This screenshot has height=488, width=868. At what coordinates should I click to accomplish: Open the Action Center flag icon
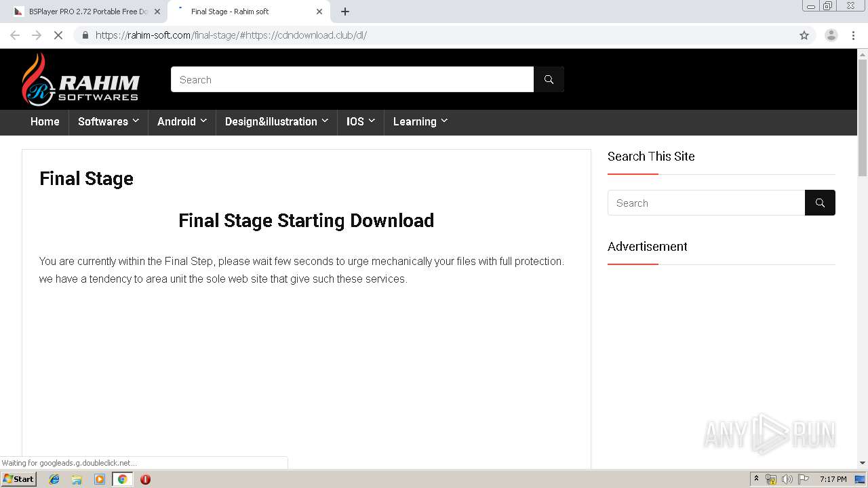pyautogui.click(x=803, y=479)
